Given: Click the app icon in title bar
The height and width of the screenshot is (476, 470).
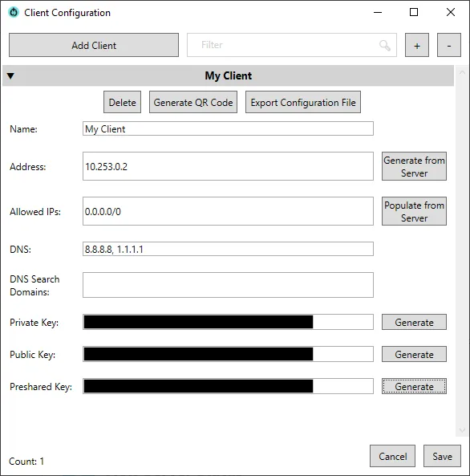Looking at the screenshot, I should [14, 13].
